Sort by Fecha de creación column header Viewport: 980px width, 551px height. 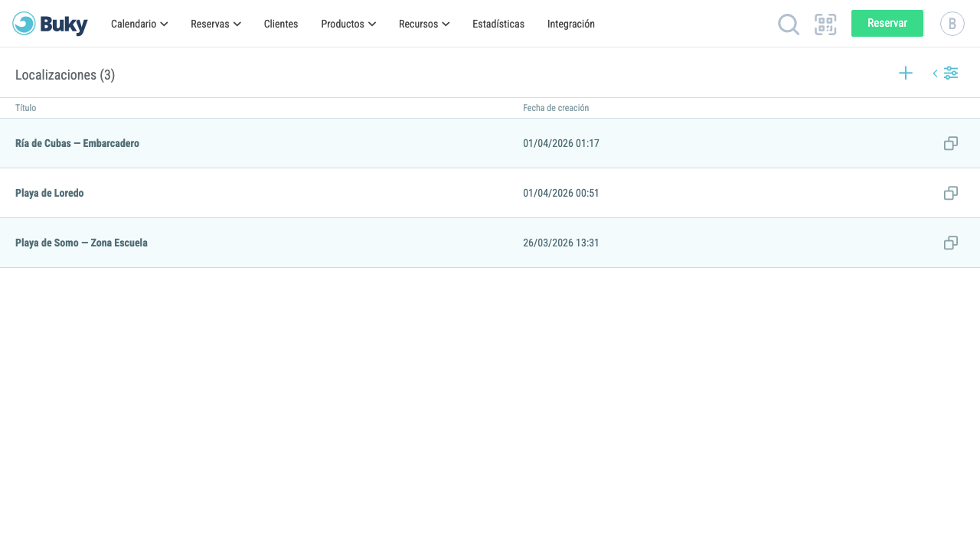point(556,108)
